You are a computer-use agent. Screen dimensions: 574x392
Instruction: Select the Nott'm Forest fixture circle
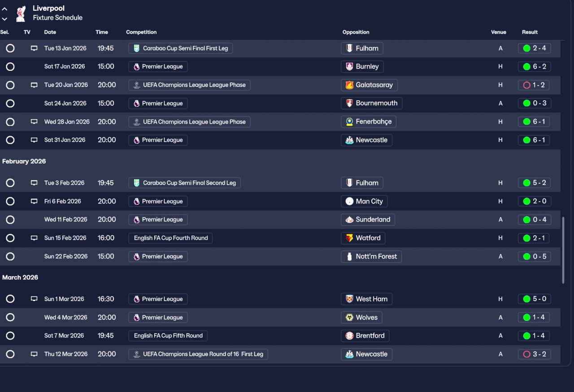10,256
